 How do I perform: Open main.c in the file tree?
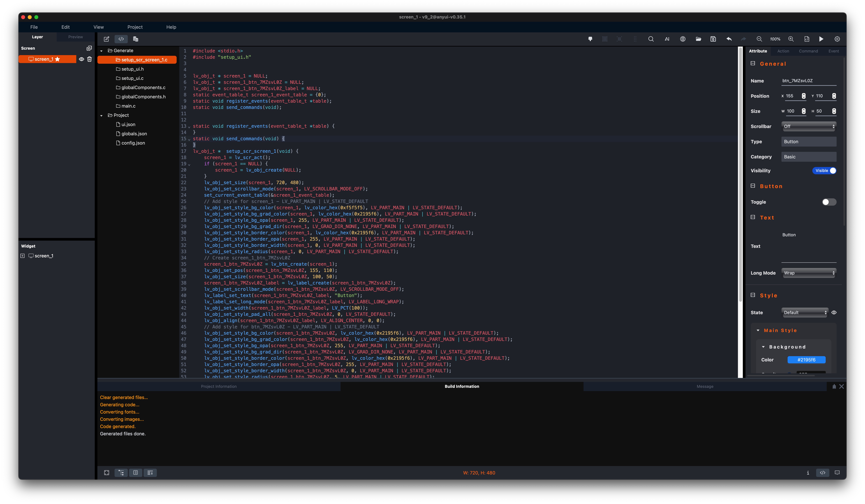pyautogui.click(x=128, y=106)
